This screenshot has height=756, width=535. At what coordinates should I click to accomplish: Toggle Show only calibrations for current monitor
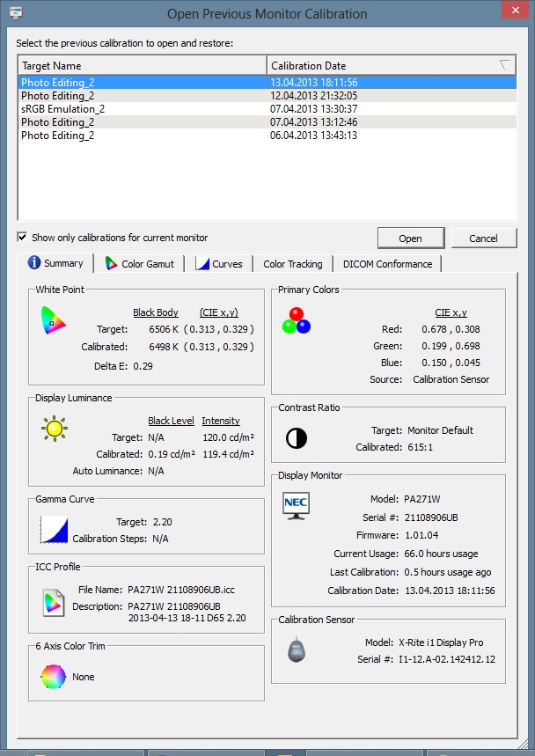23,238
